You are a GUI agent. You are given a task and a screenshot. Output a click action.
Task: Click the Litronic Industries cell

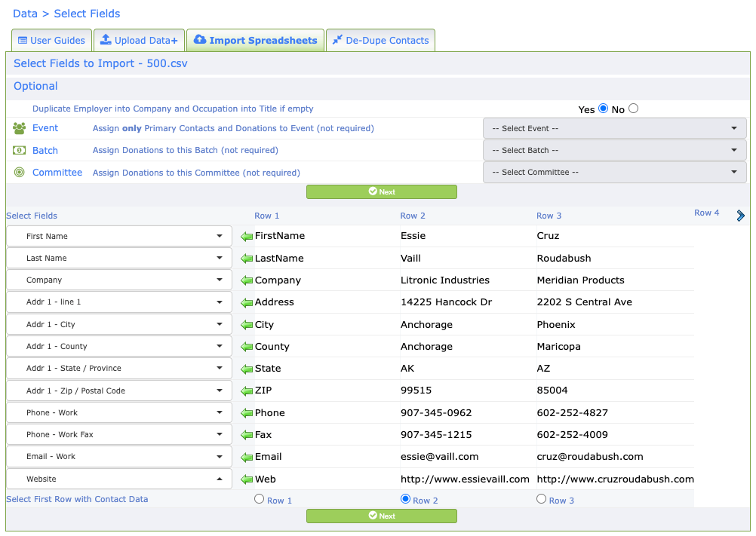coord(445,280)
